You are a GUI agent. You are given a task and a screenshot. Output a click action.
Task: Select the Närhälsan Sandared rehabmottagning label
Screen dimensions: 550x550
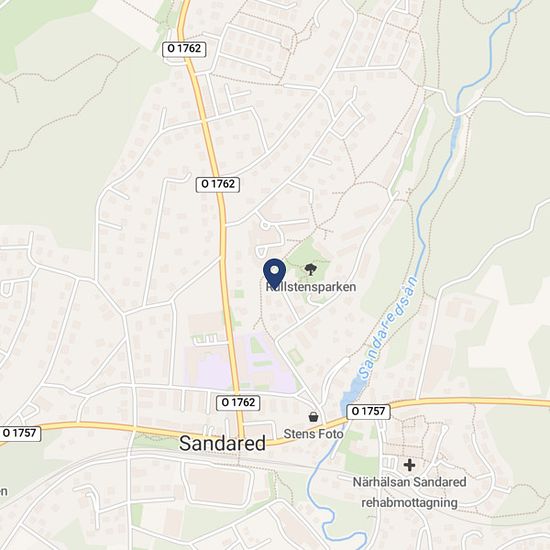click(x=409, y=492)
